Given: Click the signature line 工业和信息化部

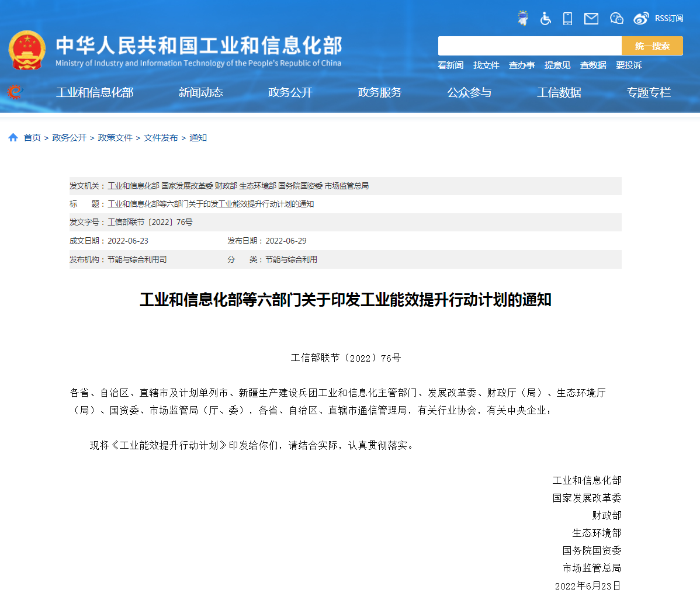Looking at the screenshot, I should pyautogui.click(x=587, y=480).
